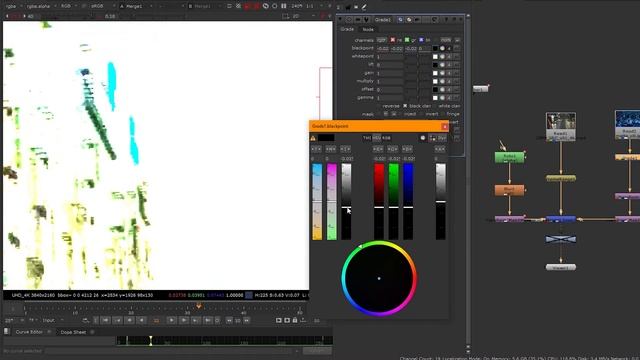This screenshot has height=360, width=640.
Task: Toggle the green channel checkbox in Grade
Action: (x=407, y=40)
